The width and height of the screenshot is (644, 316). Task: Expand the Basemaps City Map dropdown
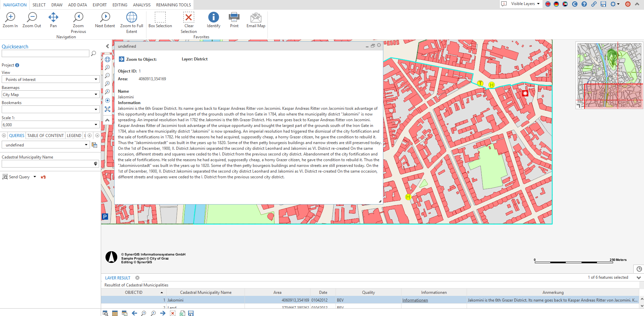click(96, 95)
